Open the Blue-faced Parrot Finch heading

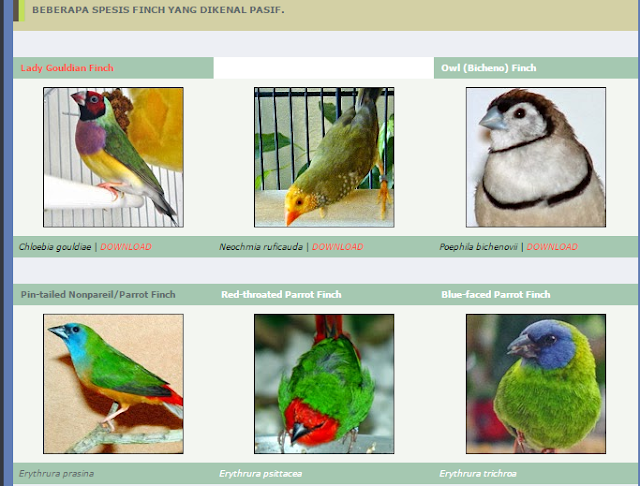496,295
